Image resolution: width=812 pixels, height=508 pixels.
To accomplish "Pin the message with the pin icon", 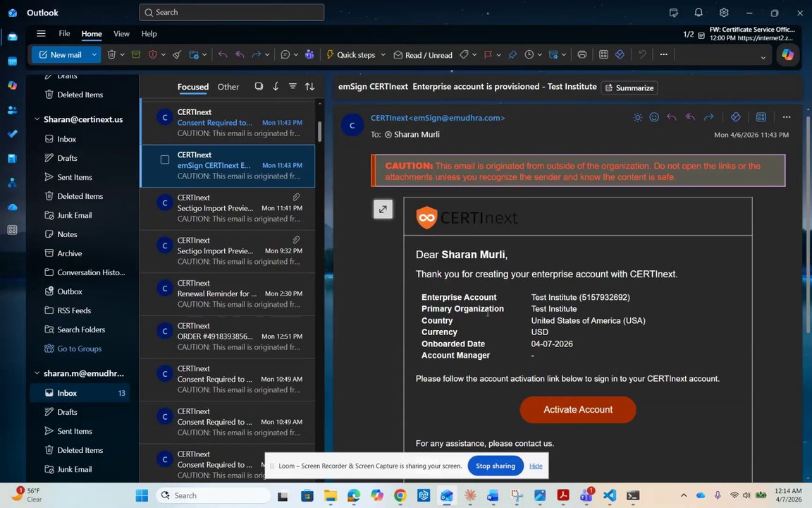I will pos(512,54).
